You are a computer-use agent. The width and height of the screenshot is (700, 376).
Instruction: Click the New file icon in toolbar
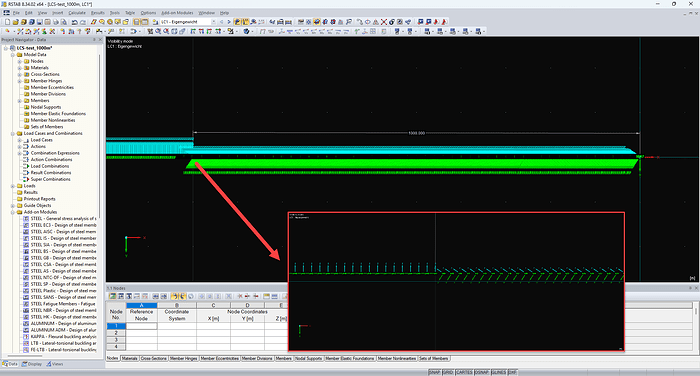[x=8, y=22]
